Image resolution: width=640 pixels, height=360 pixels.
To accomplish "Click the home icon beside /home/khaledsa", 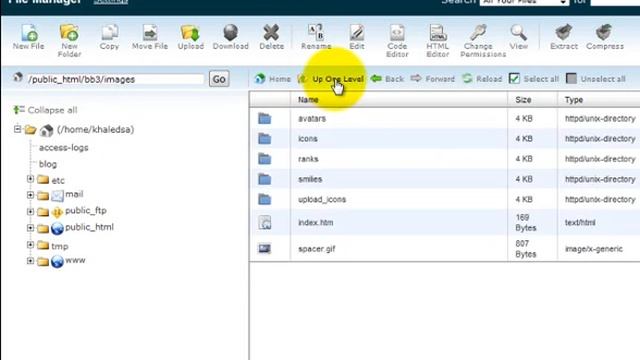I will point(46,130).
